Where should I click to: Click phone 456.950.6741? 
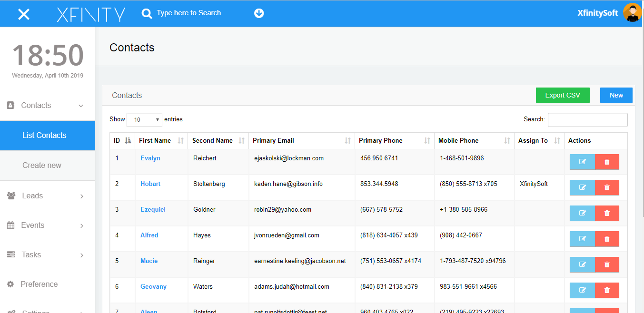tap(379, 158)
